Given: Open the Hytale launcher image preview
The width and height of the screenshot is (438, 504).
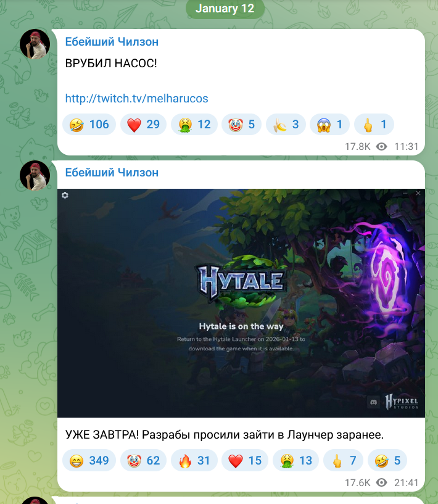Looking at the screenshot, I should [x=241, y=303].
